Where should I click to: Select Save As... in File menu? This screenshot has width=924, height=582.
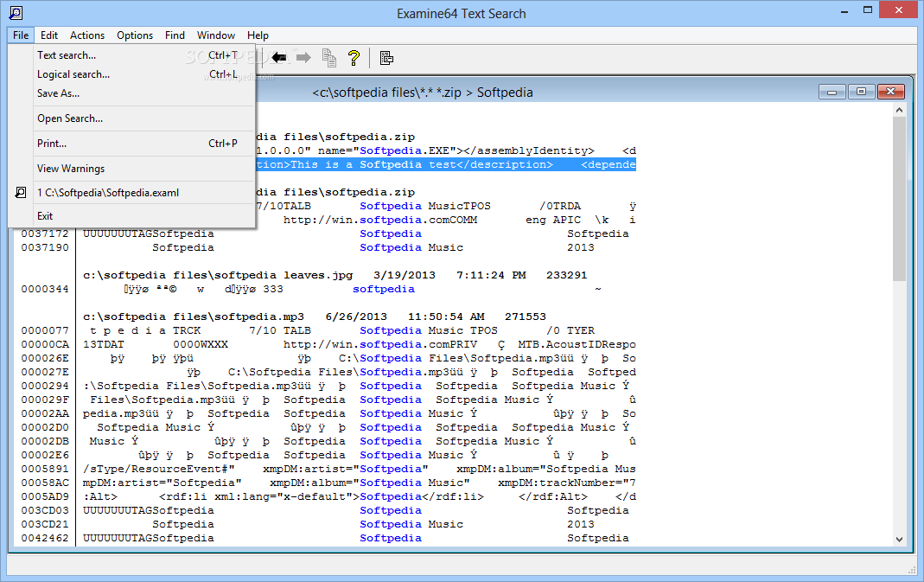tap(132, 93)
